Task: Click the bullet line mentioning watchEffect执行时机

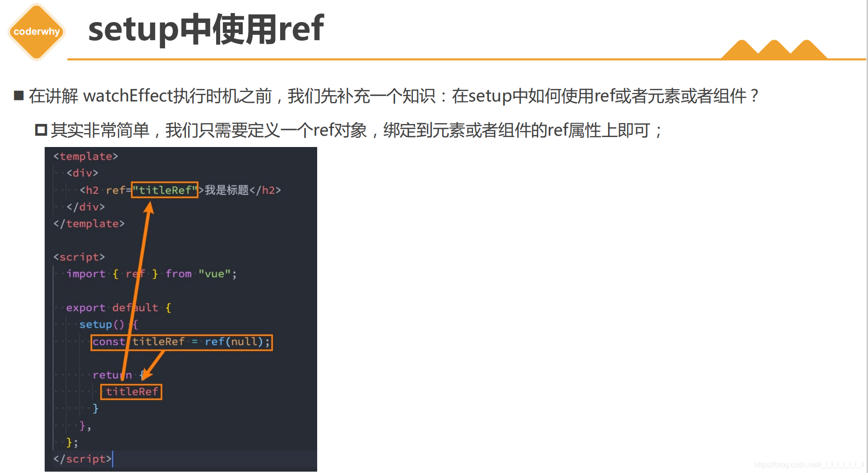Action: pos(387,96)
